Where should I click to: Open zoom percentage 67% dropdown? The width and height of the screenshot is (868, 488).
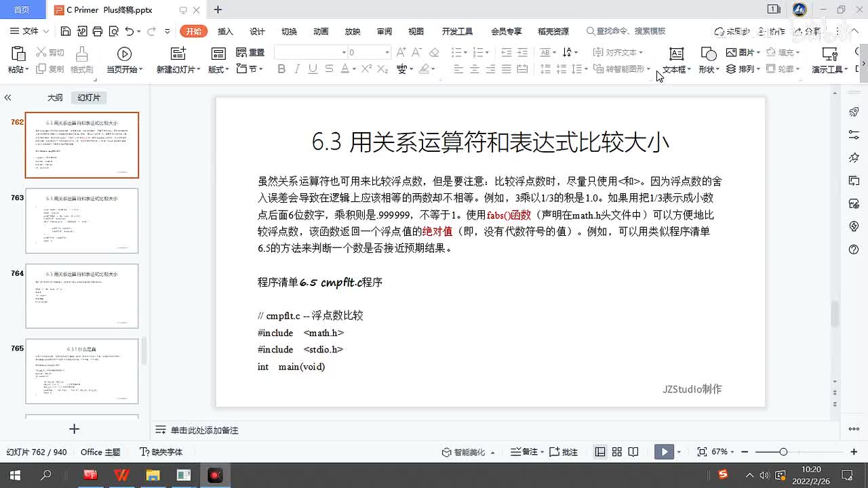(733, 451)
